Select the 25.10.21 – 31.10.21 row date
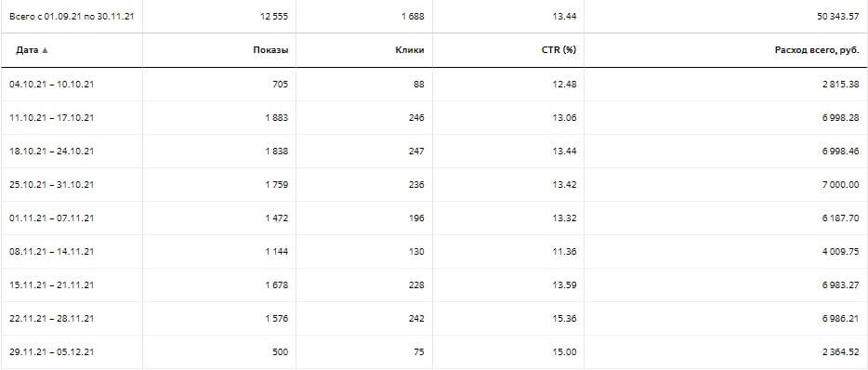This screenshot has width=868, height=370. (x=51, y=184)
